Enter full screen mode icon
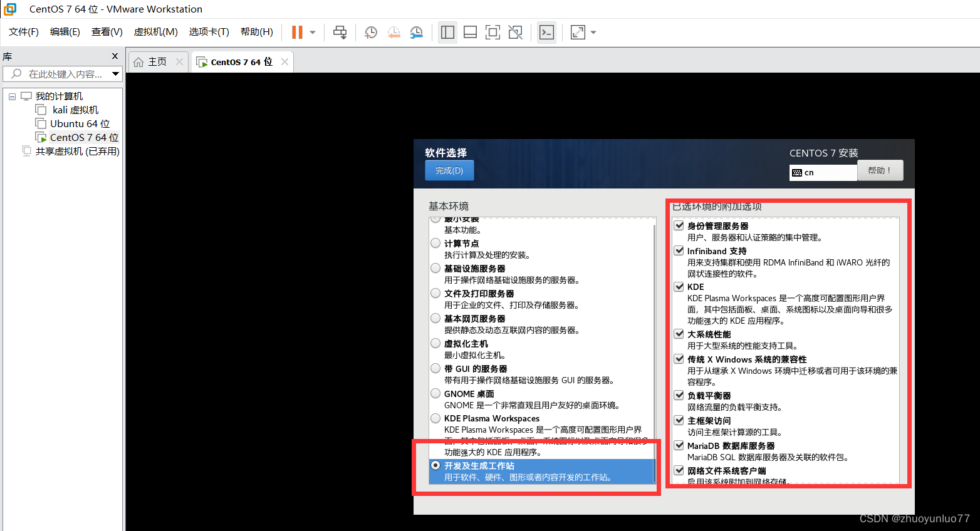The width and height of the screenshot is (980, 531). pos(493,32)
